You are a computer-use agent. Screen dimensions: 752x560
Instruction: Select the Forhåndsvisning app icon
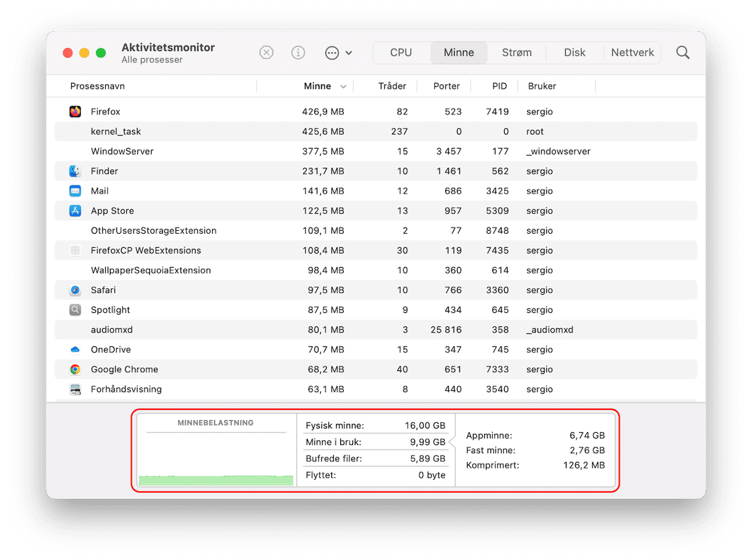75,389
